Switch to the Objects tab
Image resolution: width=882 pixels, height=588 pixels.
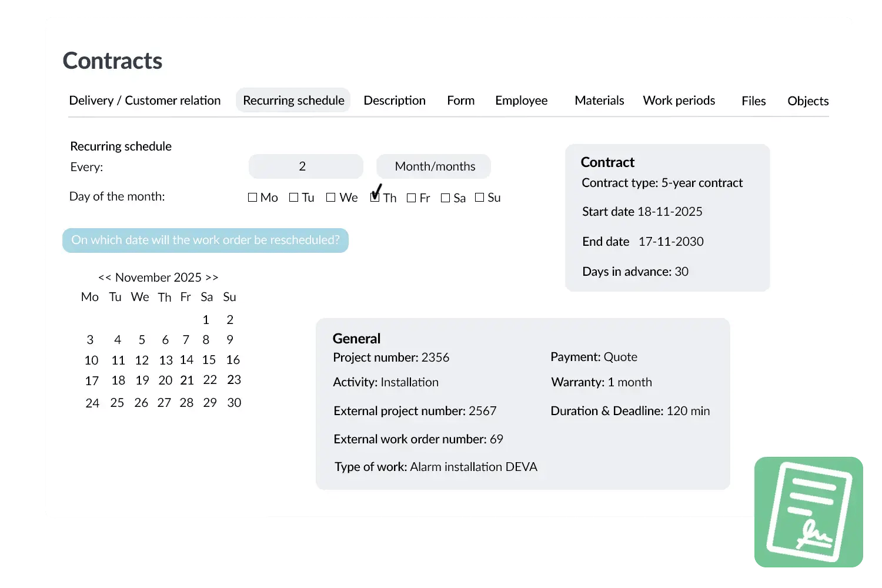coord(808,101)
